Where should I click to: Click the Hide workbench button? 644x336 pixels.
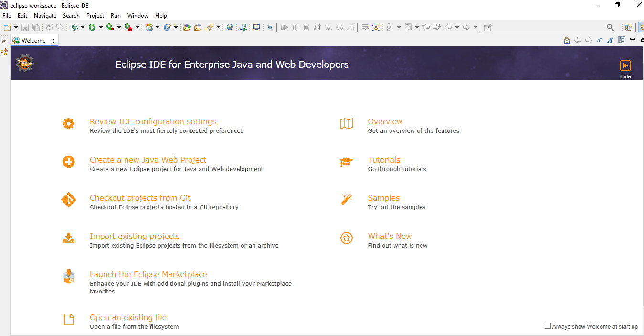click(625, 69)
